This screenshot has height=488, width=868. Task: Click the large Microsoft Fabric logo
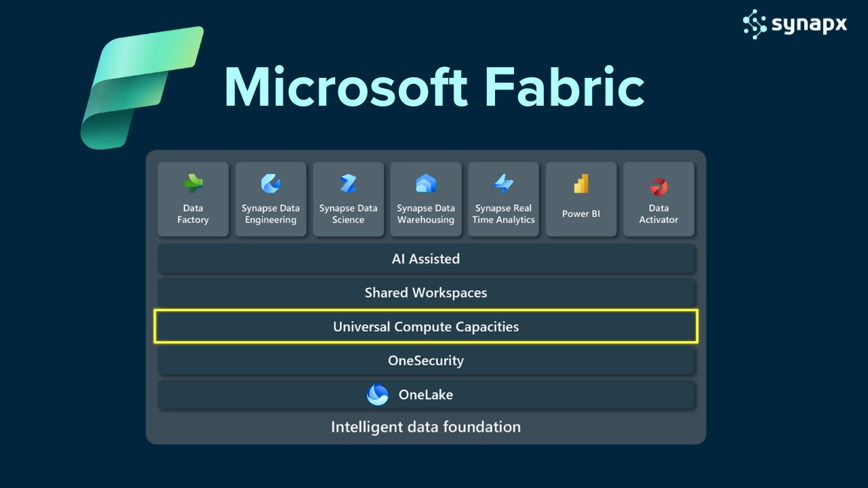(x=142, y=87)
